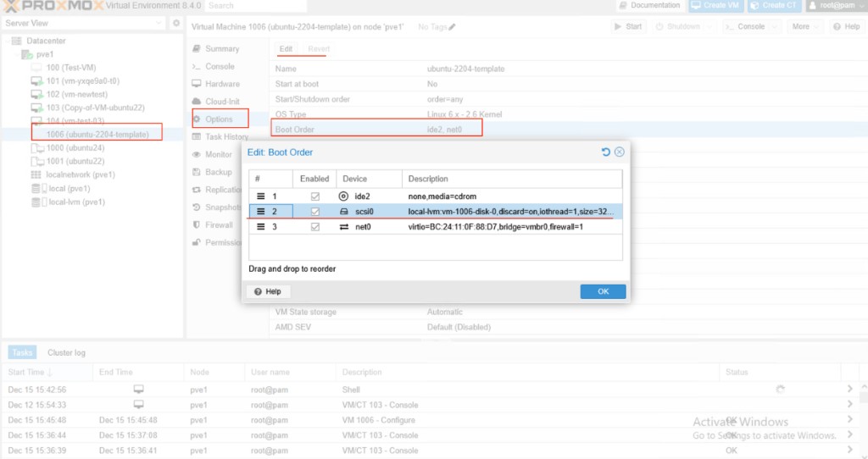Click the scsi0 hard disk icon
Image resolution: width=868 pixels, height=459 pixels.
[344, 211]
